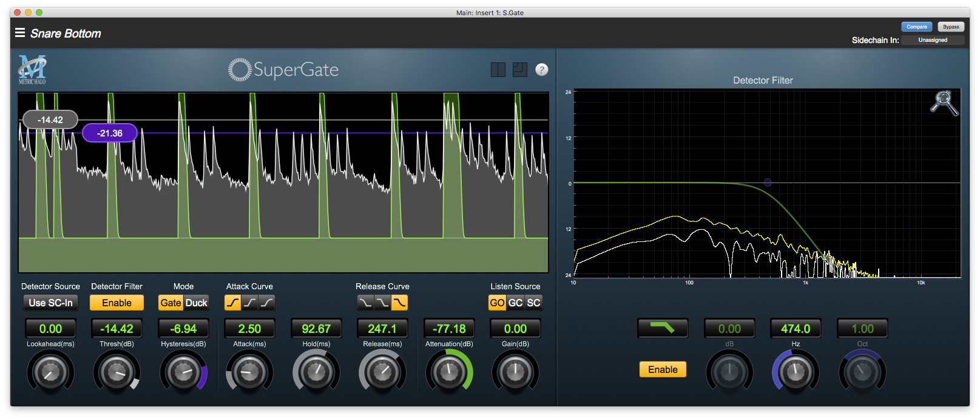Viewport: 980px width, 419px height.
Task: Select the highlighted first Attack Curve shape
Action: point(232,303)
